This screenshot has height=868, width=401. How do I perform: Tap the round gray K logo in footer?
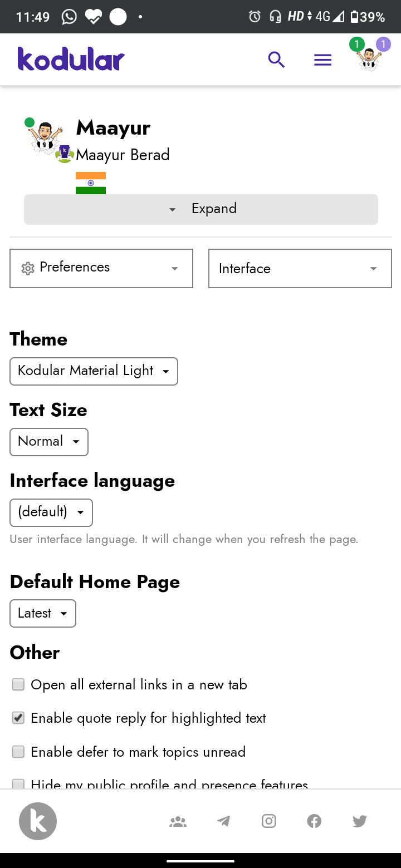38,821
